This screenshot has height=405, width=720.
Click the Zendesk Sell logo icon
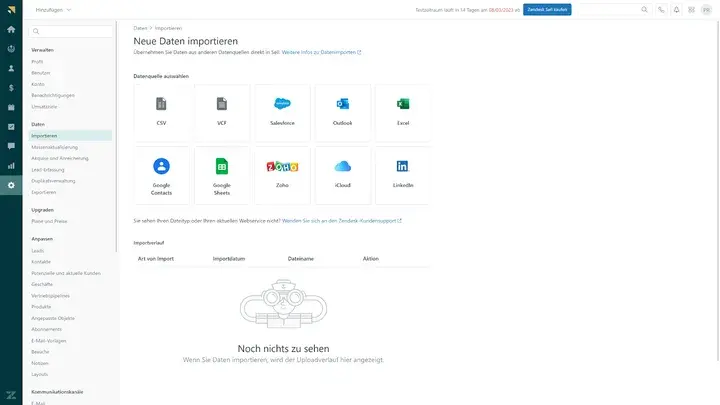coord(11,10)
